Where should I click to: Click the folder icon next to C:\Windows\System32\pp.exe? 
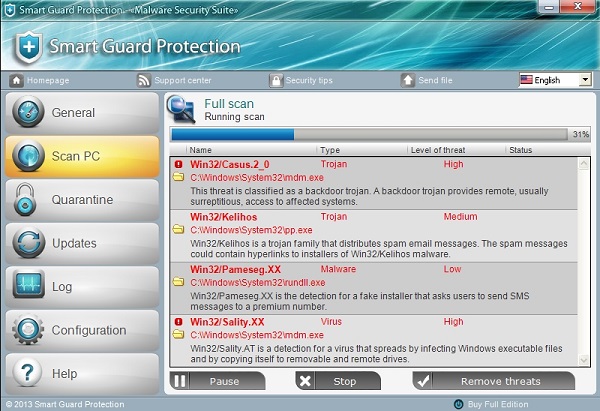pos(178,230)
